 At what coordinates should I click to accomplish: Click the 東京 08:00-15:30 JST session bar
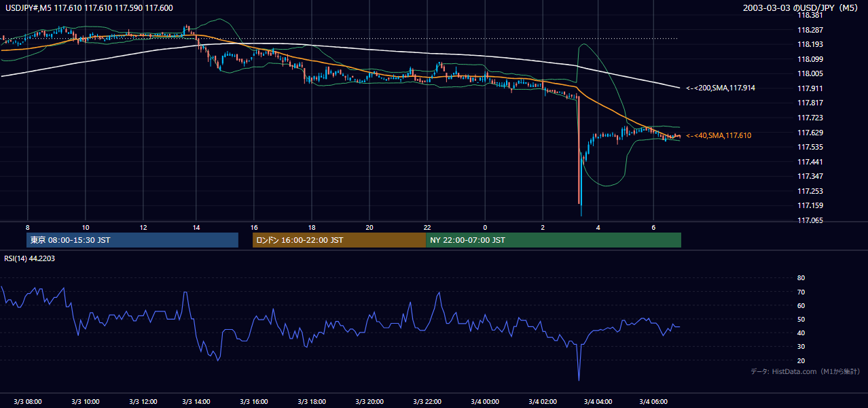tap(132, 240)
